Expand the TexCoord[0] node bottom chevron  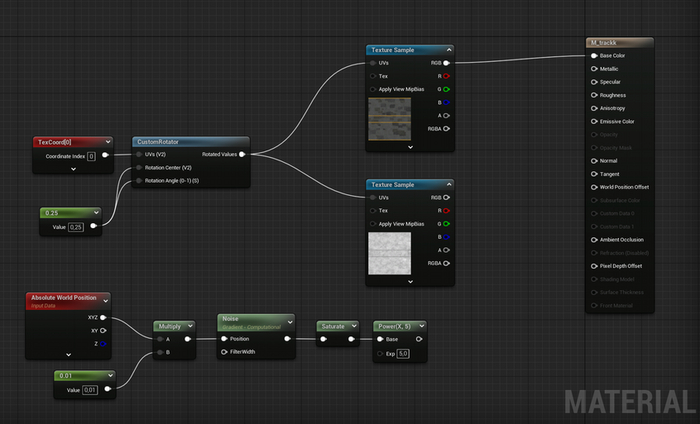[x=73, y=169]
